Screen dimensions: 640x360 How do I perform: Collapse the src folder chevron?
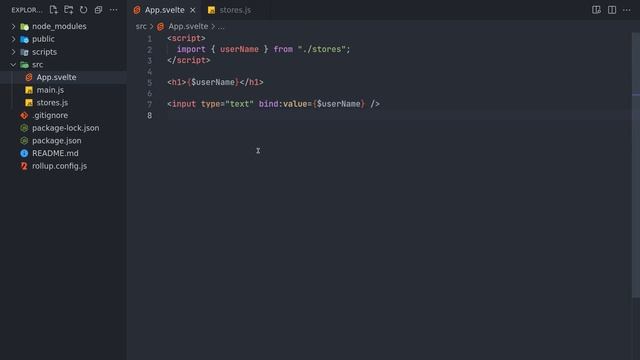point(13,64)
